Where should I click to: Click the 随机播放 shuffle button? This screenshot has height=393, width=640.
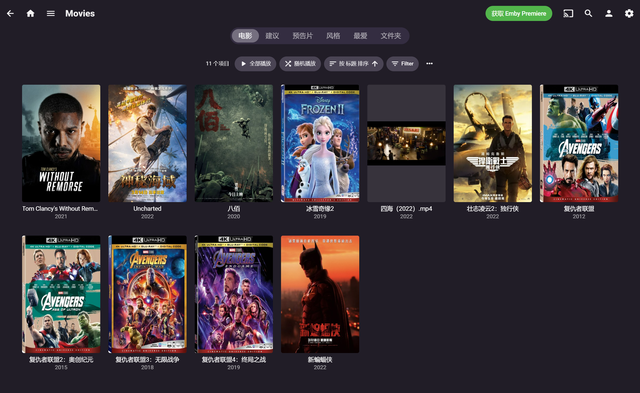[300, 64]
